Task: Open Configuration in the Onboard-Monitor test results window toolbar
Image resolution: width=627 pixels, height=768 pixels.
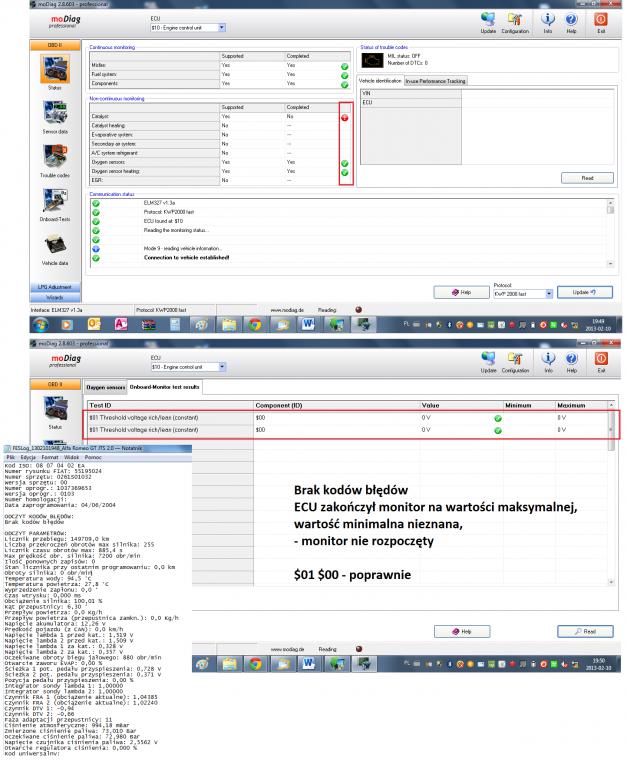Action: [x=515, y=362]
